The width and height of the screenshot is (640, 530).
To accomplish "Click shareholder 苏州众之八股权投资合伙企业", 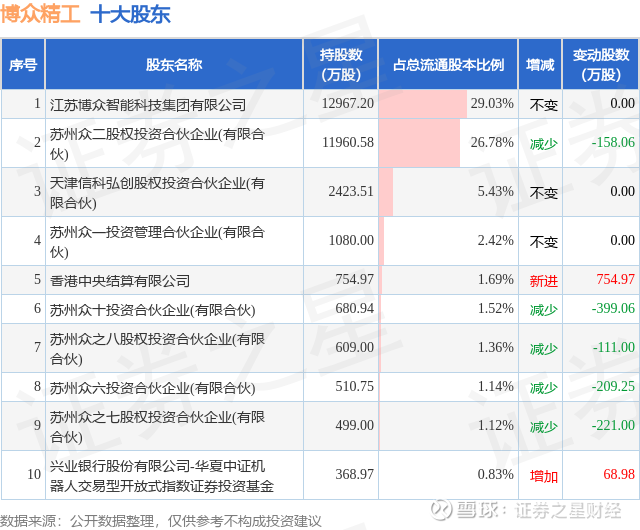I will [157, 349].
